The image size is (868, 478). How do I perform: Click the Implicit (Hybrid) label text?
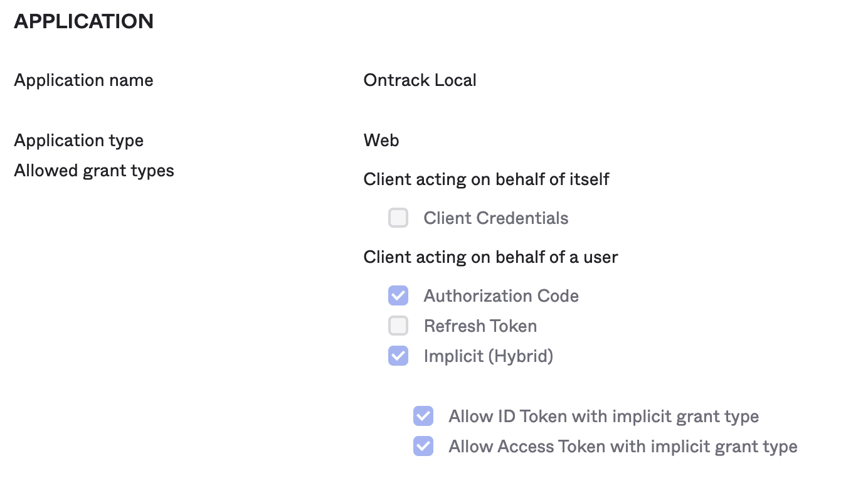coord(488,356)
